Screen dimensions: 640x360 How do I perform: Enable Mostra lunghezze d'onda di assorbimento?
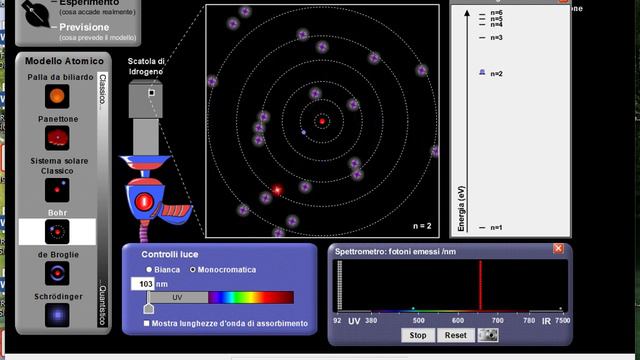coord(146,323)
